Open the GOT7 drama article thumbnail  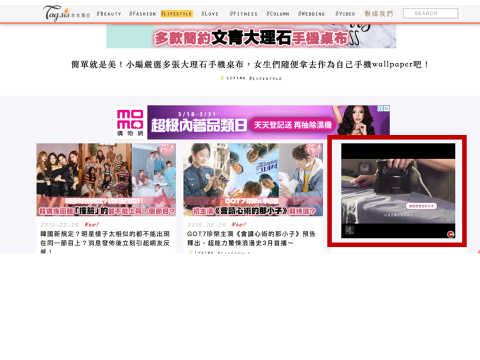[253, 180]
